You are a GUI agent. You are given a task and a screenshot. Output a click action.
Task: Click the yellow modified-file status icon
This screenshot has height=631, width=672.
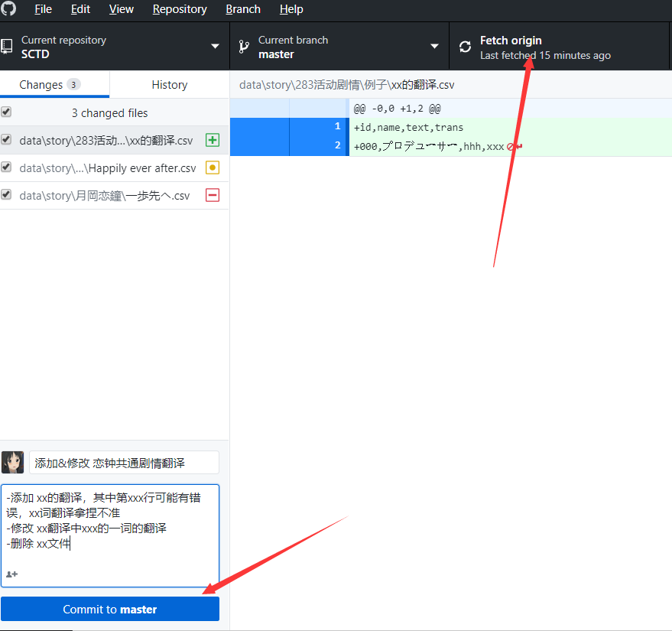213,168
